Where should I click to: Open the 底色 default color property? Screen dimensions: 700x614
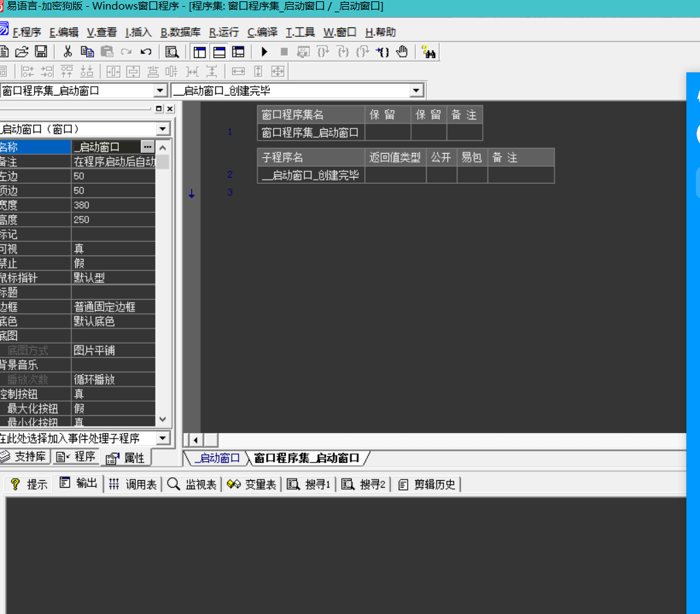(113, 320)
